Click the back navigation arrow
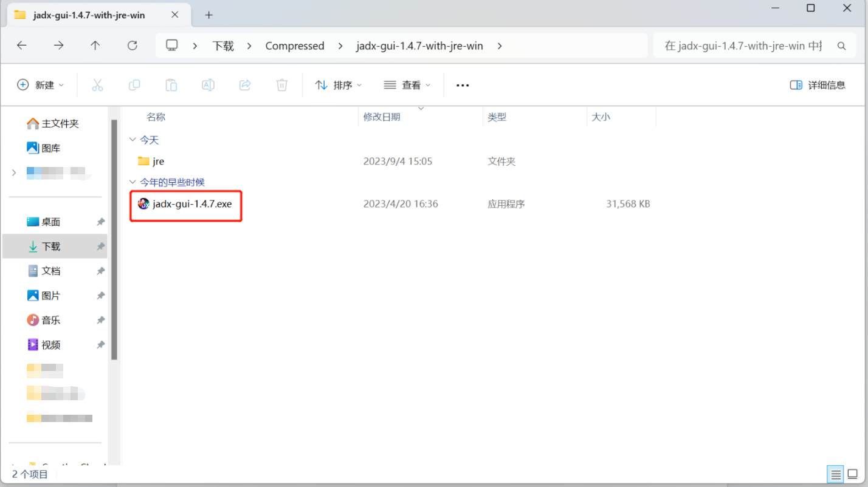 tap(21, 46)
